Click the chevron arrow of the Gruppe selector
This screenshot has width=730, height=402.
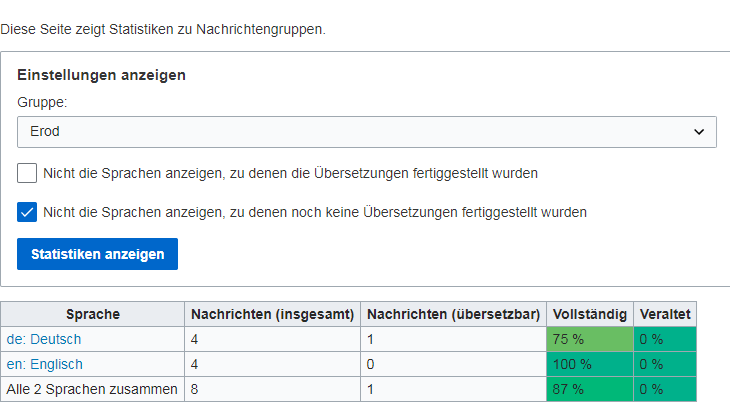(699, 131)
